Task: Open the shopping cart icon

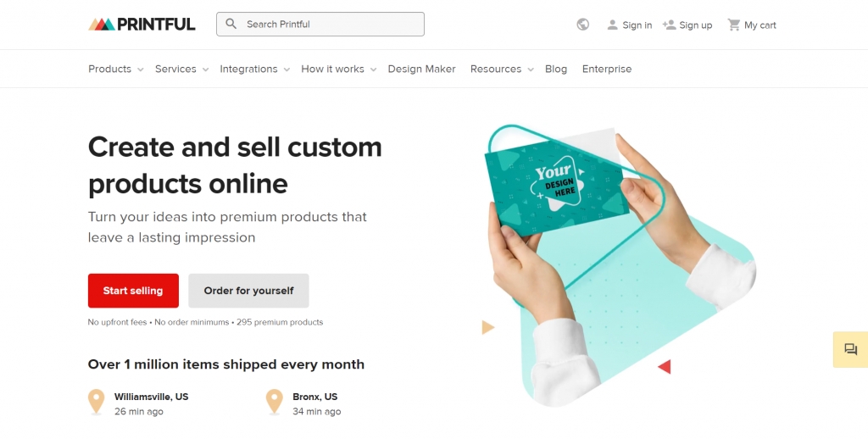Action: pyautogui.click(x=734, y=25)
